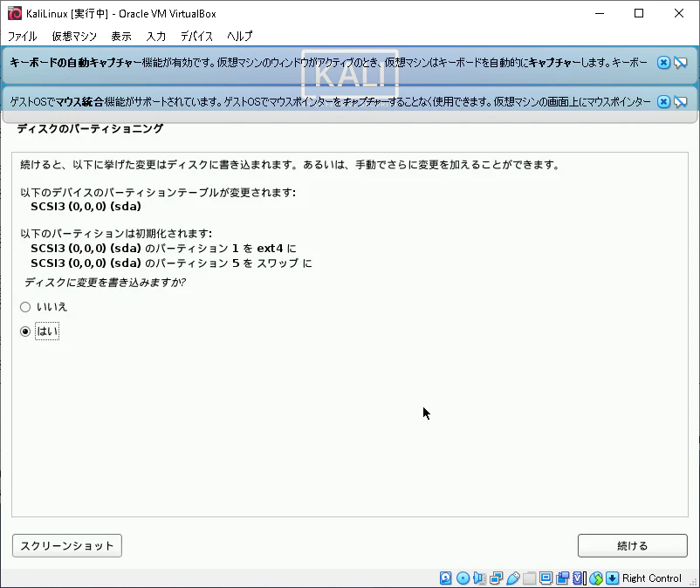Open the 仮想マシン menu

74,36
